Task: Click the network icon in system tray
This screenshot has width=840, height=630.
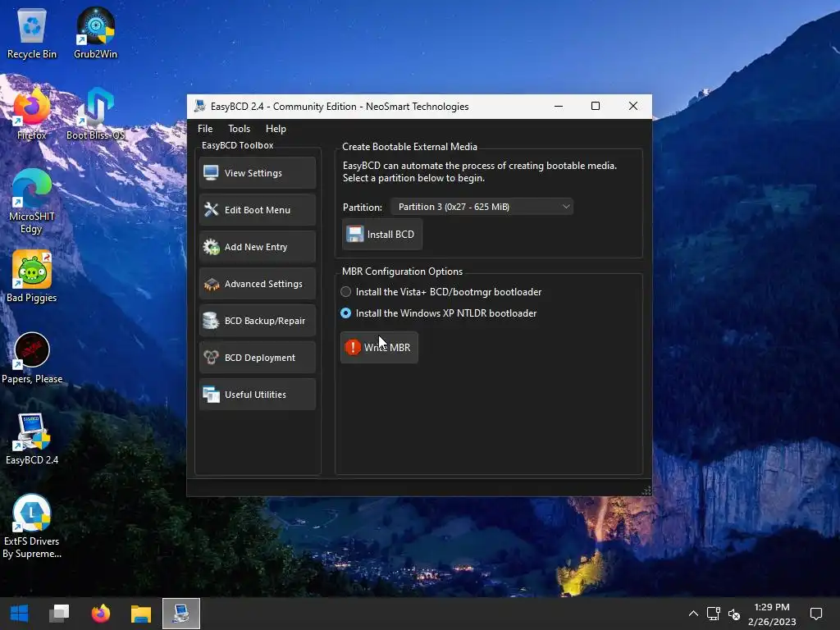Action: click(714, 614)
